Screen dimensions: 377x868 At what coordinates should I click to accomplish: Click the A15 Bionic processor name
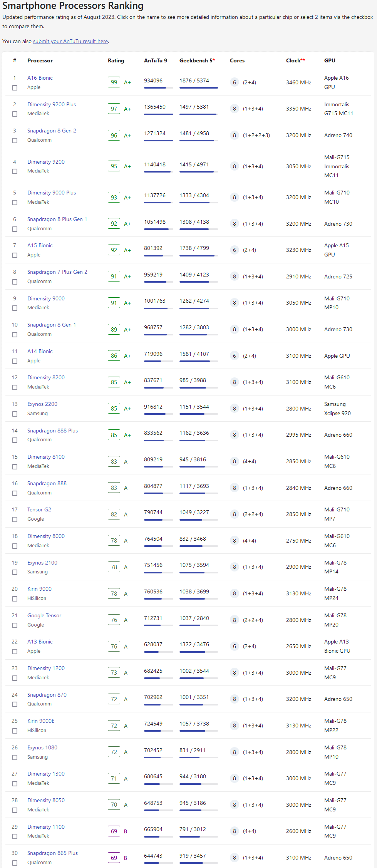point(40,245)
